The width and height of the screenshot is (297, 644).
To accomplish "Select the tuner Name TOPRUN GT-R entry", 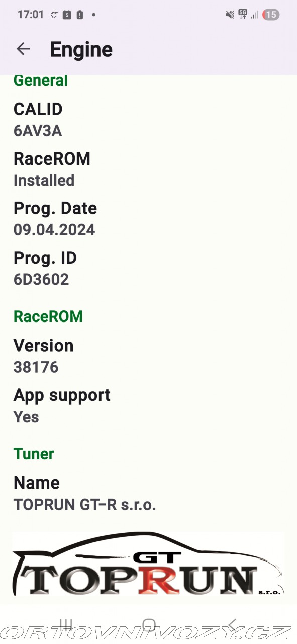I will (148, 494).
